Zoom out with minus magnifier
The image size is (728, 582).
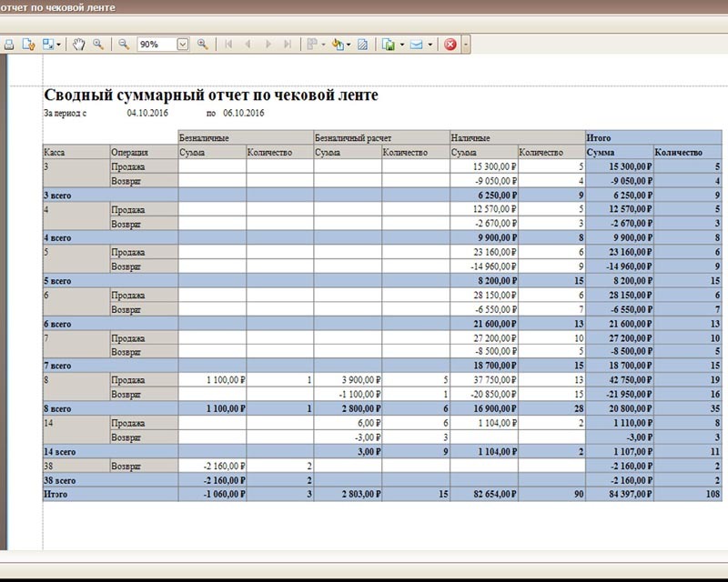click(x=124, y=44)
